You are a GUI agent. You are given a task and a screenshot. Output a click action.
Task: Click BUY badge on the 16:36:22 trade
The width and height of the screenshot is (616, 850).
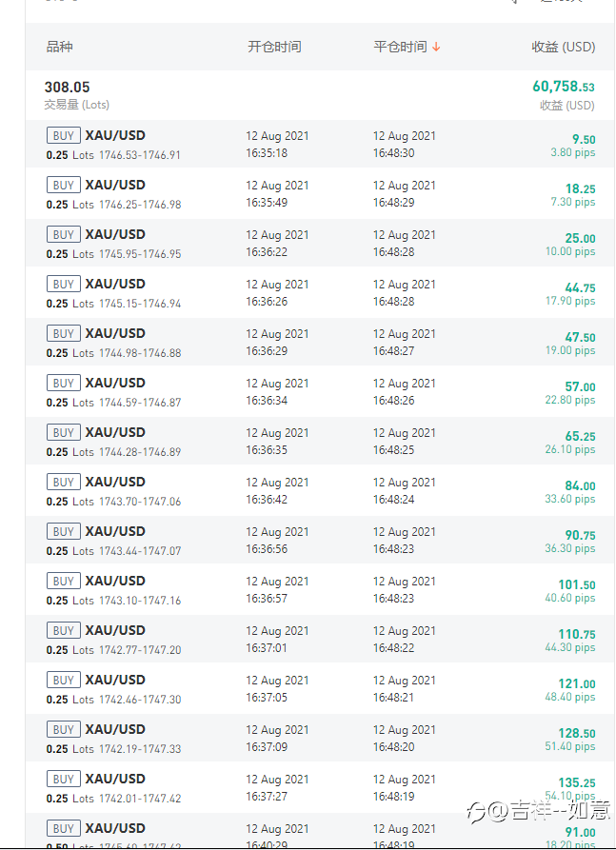click(x=64, y=235)
